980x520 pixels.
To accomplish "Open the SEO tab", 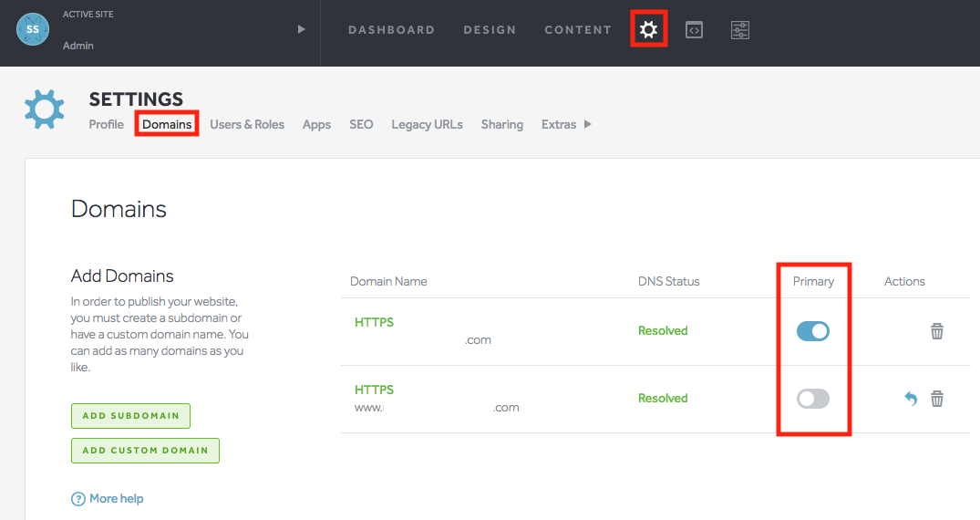I will click(x=361, y=124).
